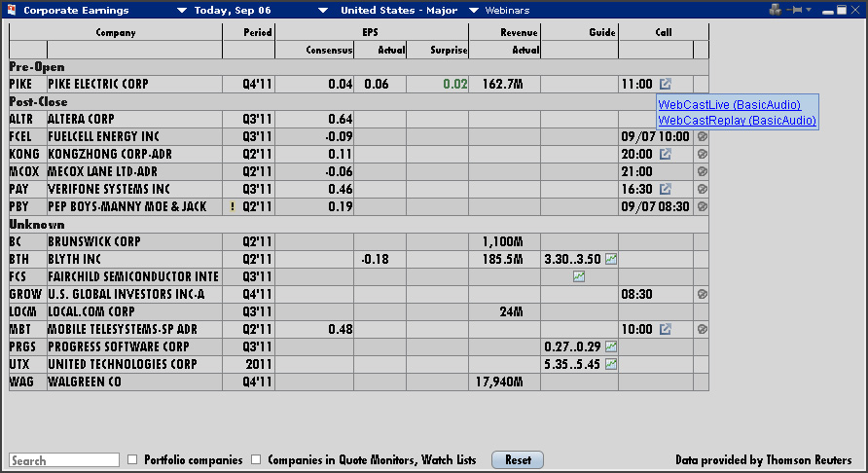Open the Today, Sep 06 date dropdown arrow
The width and height of the screenshot is (868, 473).
(x=323, y=10)
